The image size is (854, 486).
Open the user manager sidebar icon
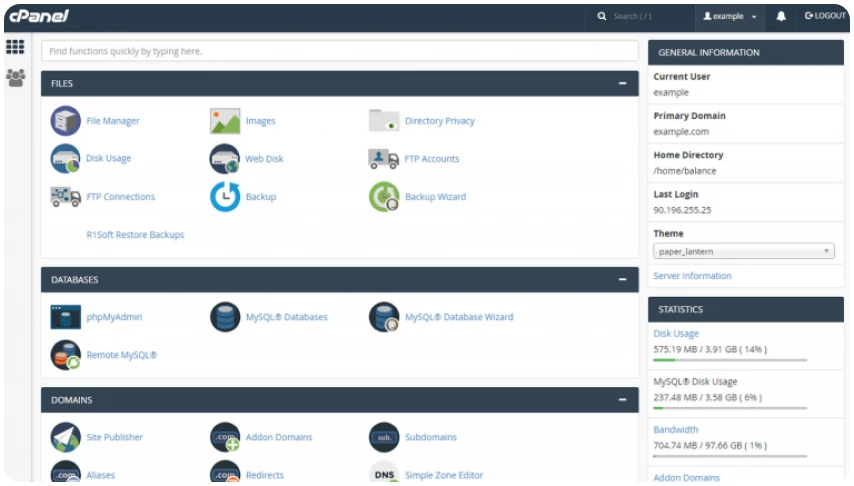(x=15, y=77)
